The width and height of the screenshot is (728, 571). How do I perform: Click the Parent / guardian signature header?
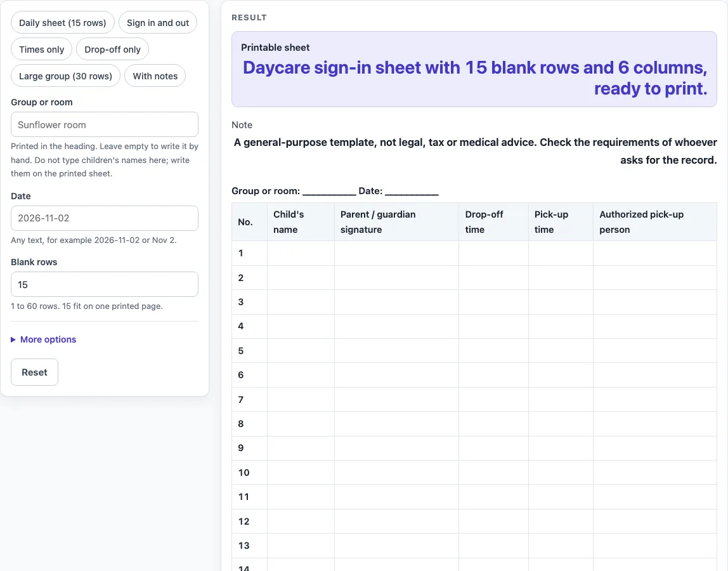click(x=396, y=222)
